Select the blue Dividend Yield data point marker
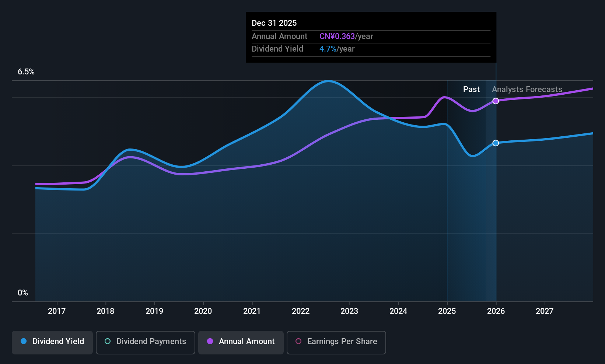Viewport: 605px width, 364px height. pyautogui.click(x=496, y=143)
